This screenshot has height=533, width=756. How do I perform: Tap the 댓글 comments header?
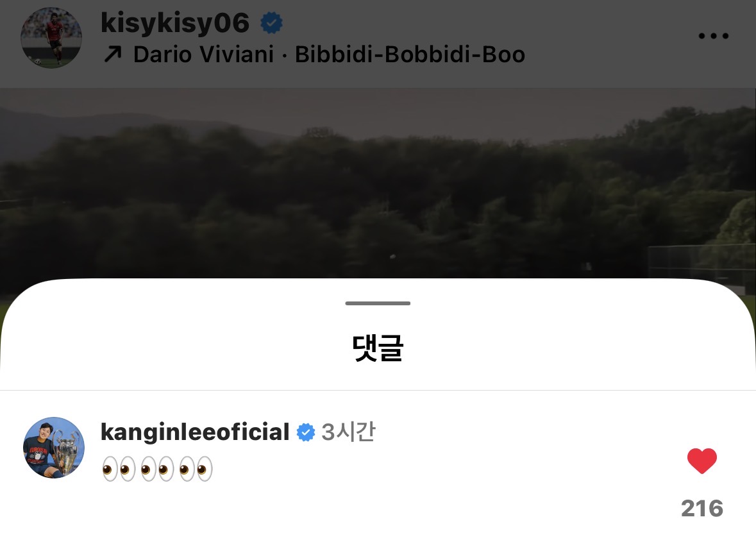click(378, 347)
